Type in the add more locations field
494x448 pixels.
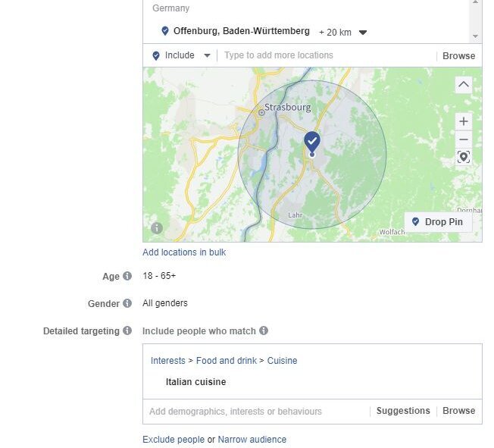[326, 55]
